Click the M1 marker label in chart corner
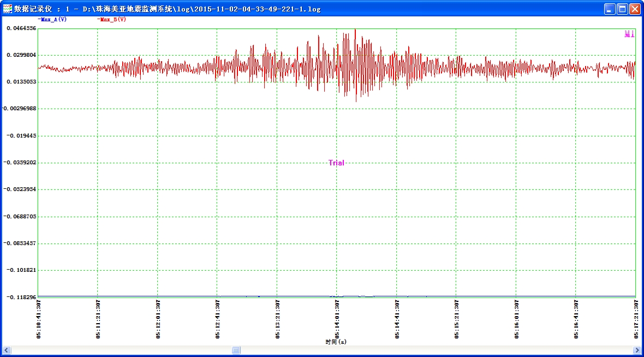This screenshot has width=644, height=357. point(629,34)
